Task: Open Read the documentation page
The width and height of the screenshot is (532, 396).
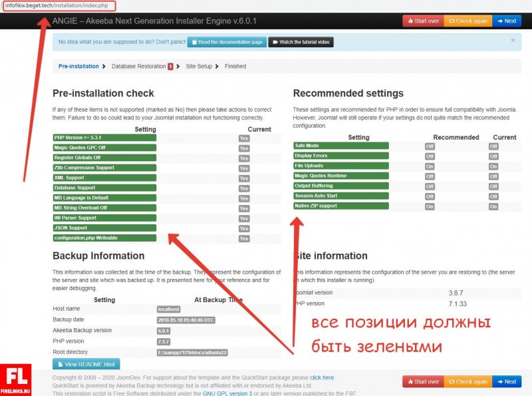Action: click(x=227, y=42)
